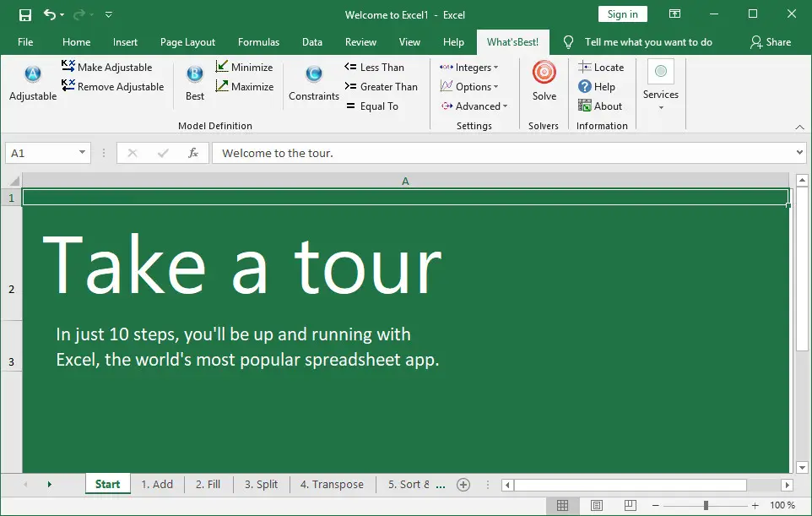Viewport: 812px width, 516px height.
Task: Open the 1. Add sheet tab
Action: (x=157, y=485)
